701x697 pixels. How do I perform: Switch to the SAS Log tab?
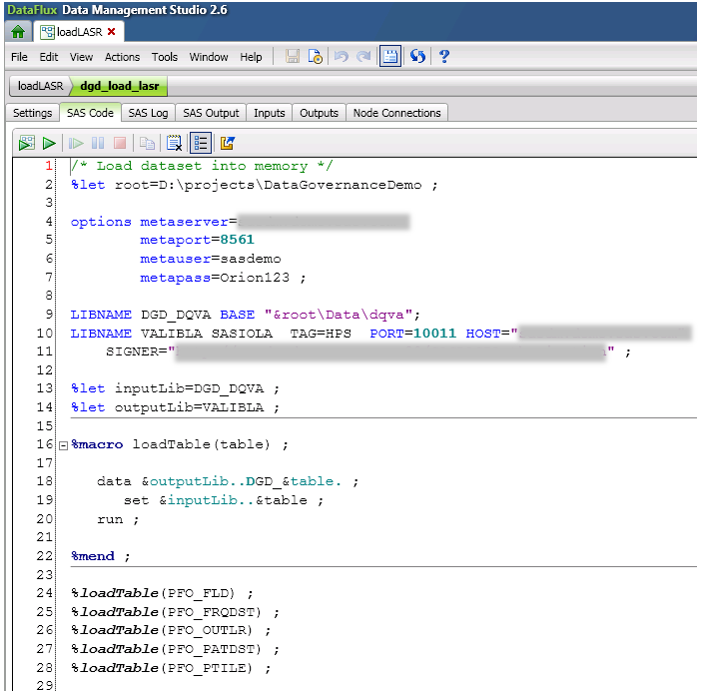point(149,113)
